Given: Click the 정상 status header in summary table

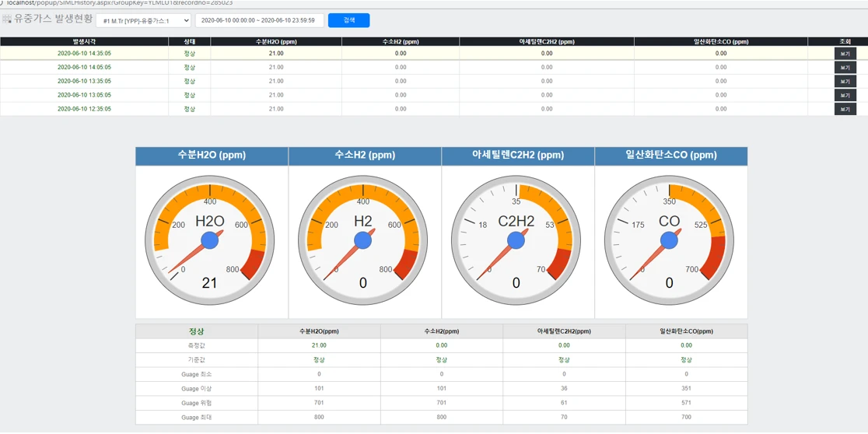Looking at the screenshot, I should coord(197,331).
